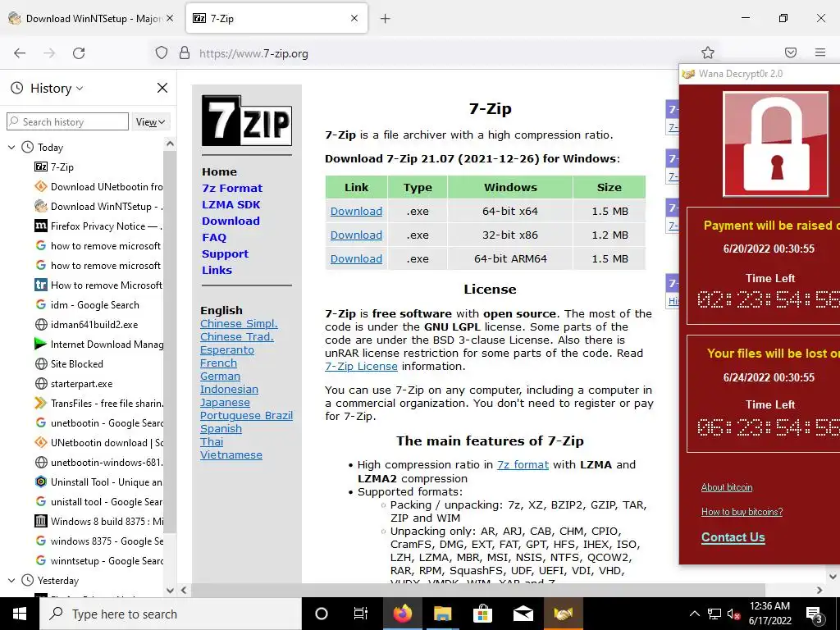
Task: Open File Explorer from the taskbar
Action: [x=442, y=614]
